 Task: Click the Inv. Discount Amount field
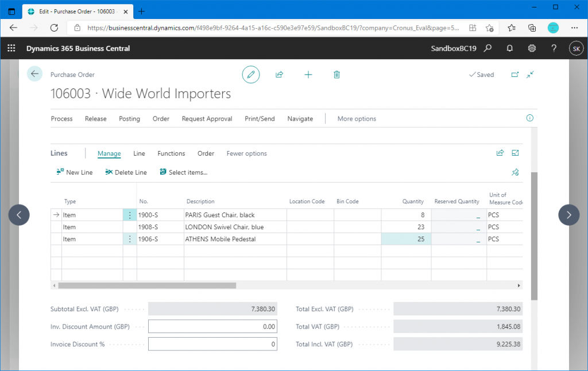[212, 326]
